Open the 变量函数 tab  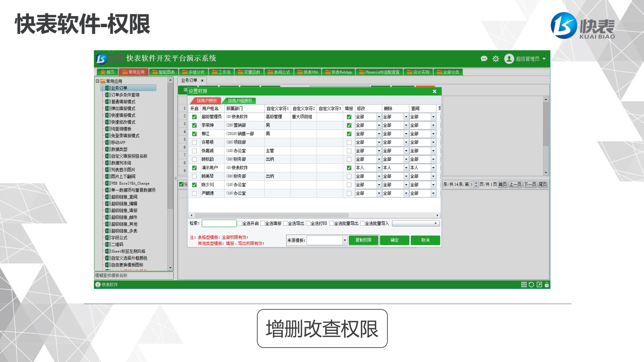click(249, 72)
